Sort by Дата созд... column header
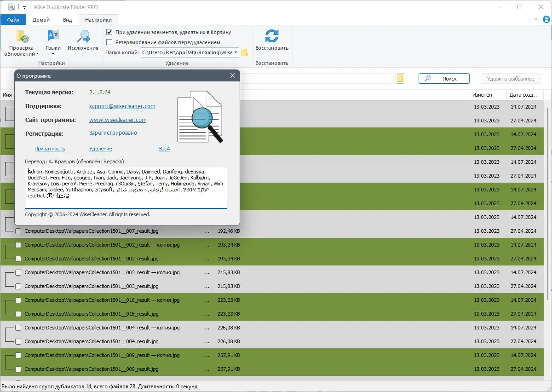Screen dimensions: 552x392 click(525, 95)
